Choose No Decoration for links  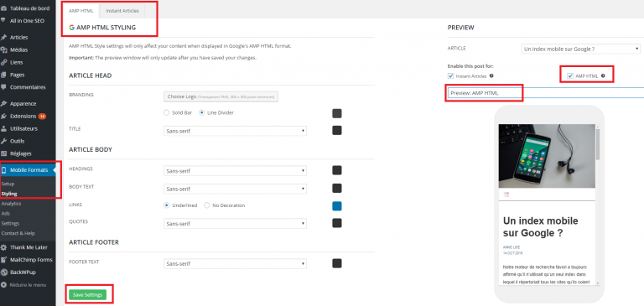tap(207, 205)
